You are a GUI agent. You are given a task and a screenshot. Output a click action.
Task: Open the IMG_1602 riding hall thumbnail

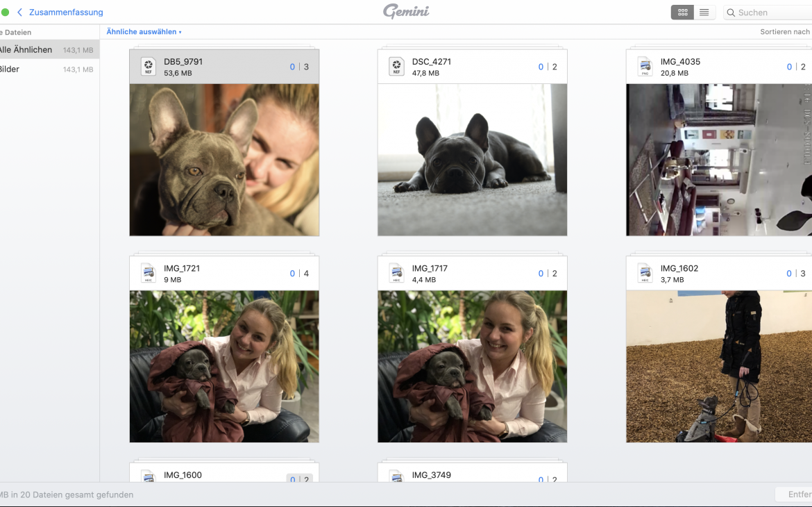tap(719, 367)
